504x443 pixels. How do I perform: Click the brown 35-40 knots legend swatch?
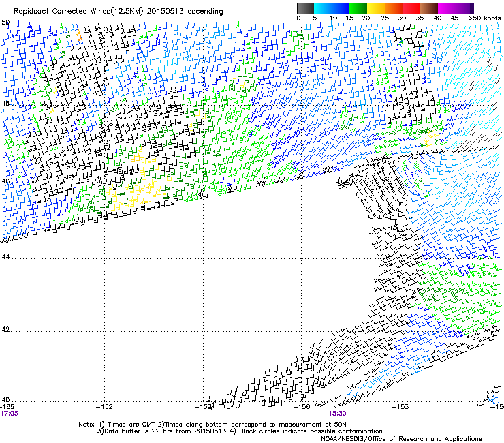coord(429,8)
